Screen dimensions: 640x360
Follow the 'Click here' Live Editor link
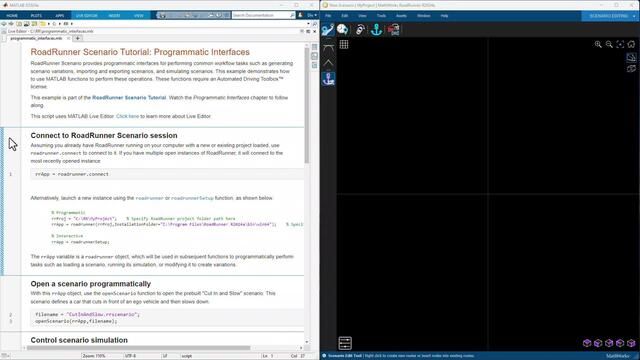tap(127, 116)
